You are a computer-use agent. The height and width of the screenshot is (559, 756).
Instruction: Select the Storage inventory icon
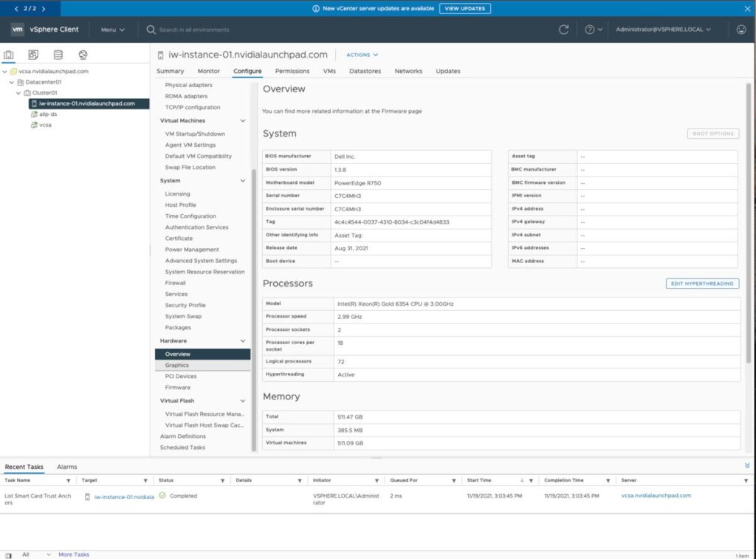[x=58, y=55]
